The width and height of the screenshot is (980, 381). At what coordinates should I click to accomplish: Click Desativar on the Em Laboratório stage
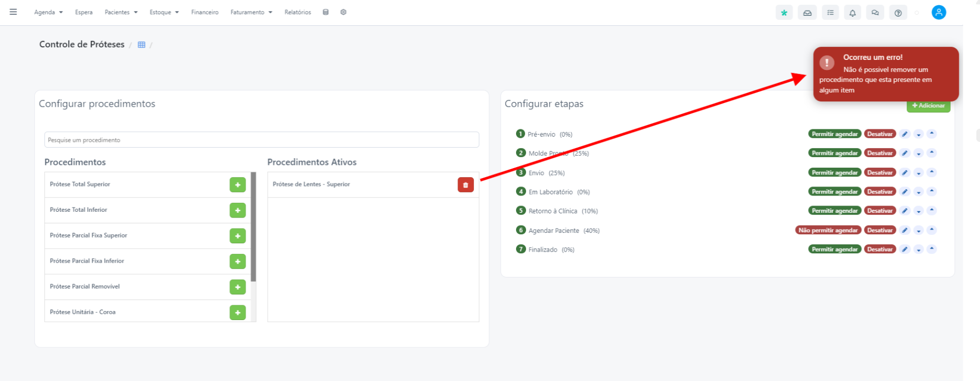pyautogui.click(x=880, y=191)
